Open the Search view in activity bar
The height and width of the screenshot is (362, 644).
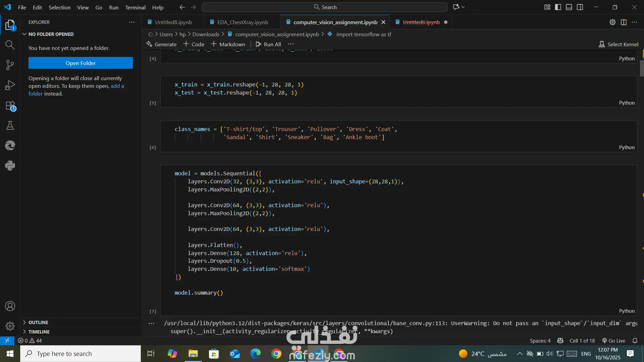pyautogui.click(x=10, y=45)
